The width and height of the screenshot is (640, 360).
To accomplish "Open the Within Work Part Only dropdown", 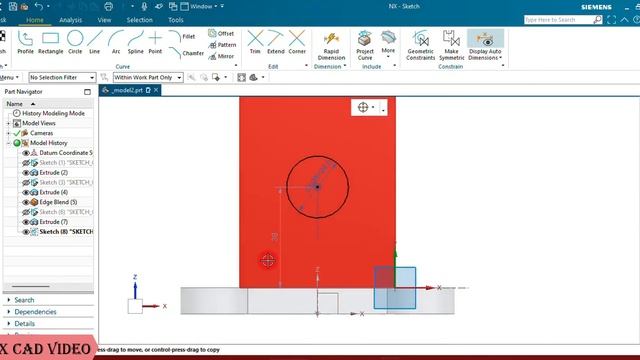I will tap(148, 77).
